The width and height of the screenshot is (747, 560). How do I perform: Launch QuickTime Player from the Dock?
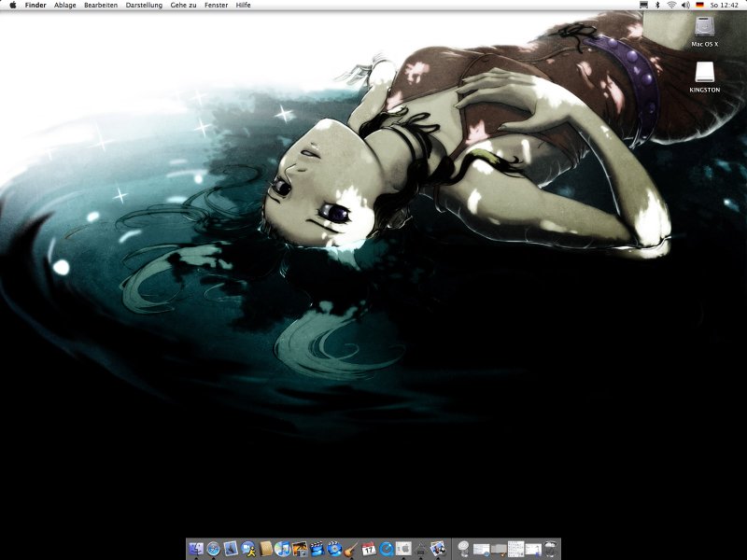(x=387, y=549)
